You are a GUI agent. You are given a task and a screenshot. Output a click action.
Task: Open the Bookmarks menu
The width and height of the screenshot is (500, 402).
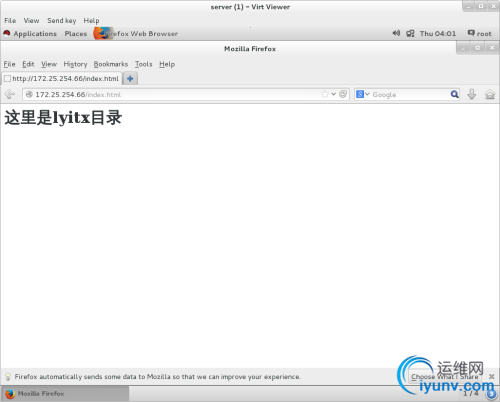[111, 64]
